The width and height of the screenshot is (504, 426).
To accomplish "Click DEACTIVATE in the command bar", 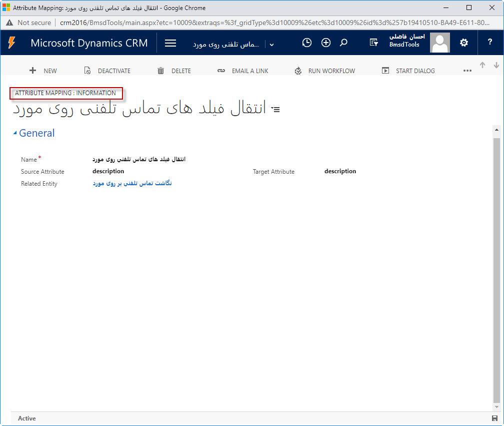I will pos(107,71).
